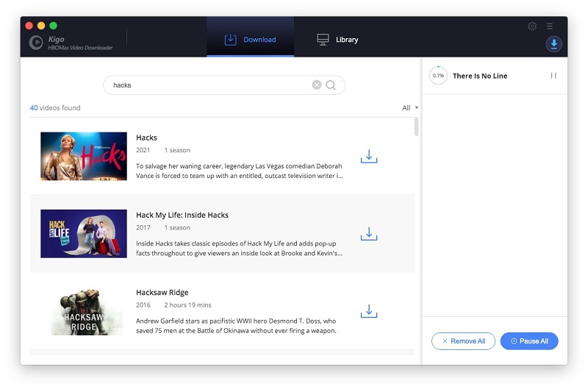
Task: Click the 0.7% progress circle
Action: coord(438,76)
